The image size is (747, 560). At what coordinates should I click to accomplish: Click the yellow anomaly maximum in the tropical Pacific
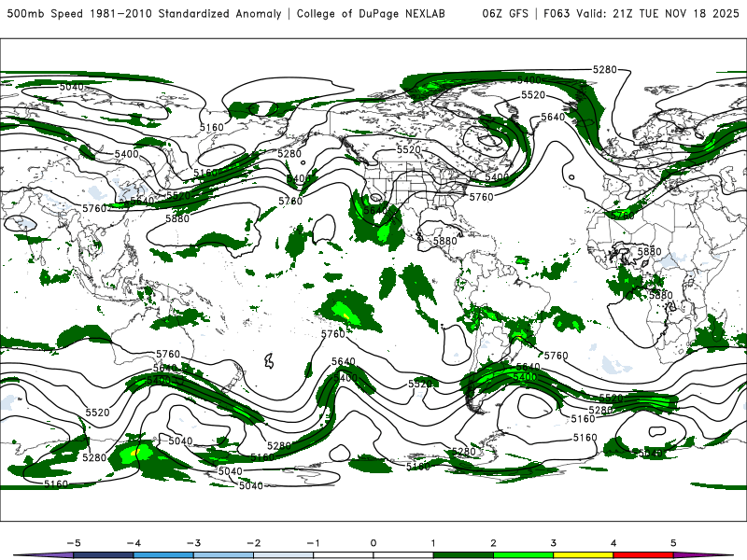(345, 315)
